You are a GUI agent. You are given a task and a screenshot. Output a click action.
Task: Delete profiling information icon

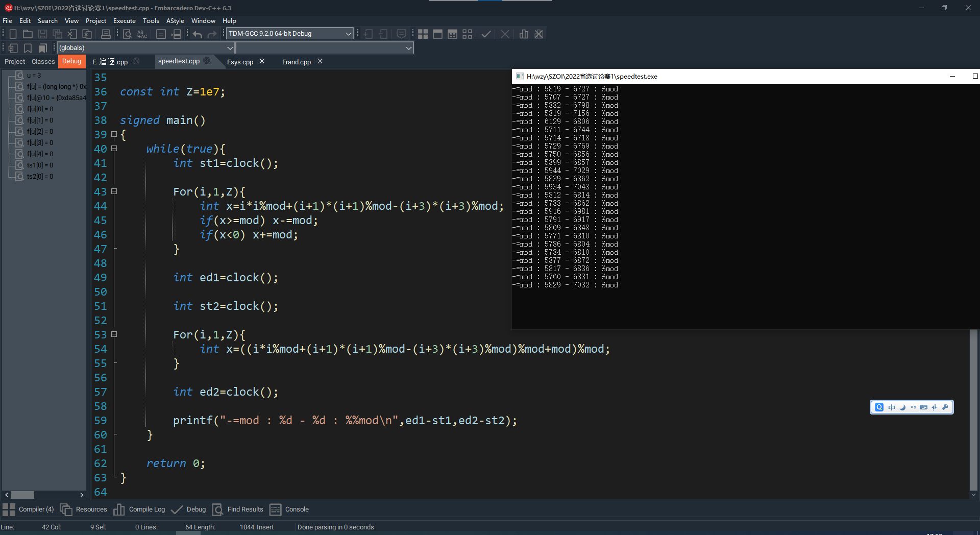pos(538,34)
